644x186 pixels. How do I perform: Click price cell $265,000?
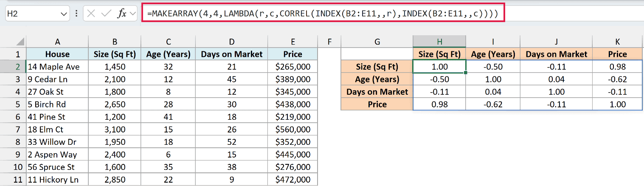(x=293, y=67)
